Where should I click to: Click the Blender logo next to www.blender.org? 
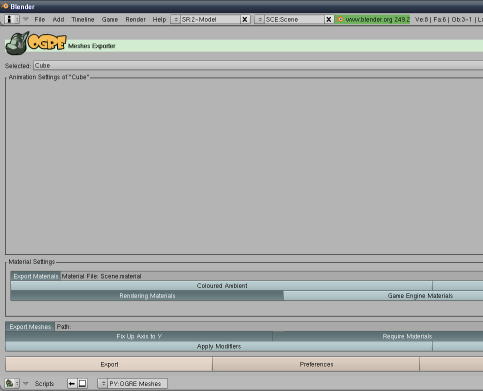click(x=340, y=19)
